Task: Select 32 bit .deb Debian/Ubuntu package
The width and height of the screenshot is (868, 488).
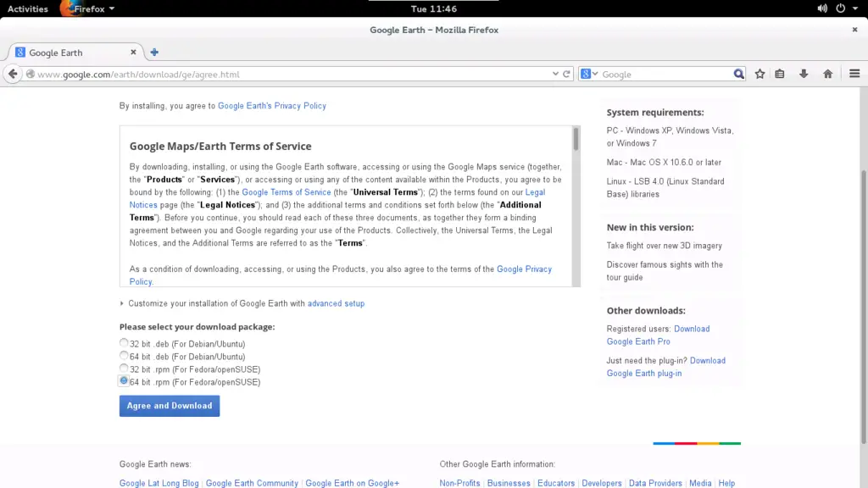Action: [x=124, y=343]
